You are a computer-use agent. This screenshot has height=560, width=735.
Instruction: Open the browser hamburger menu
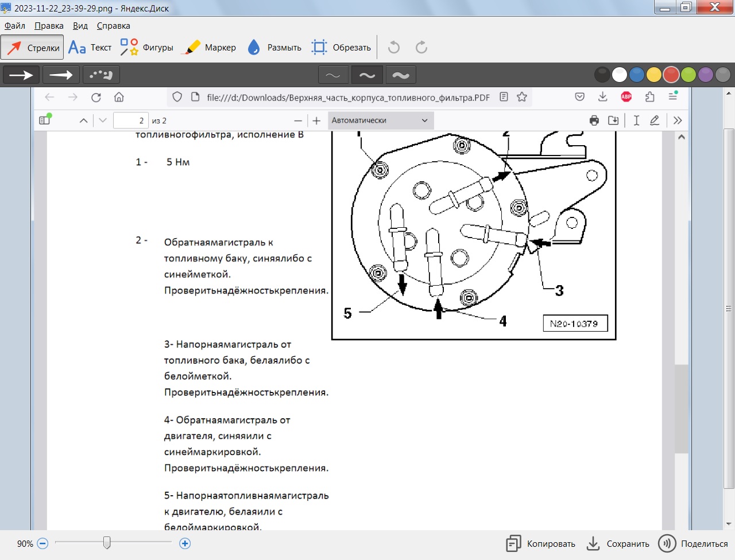click(x=673, y=97)
